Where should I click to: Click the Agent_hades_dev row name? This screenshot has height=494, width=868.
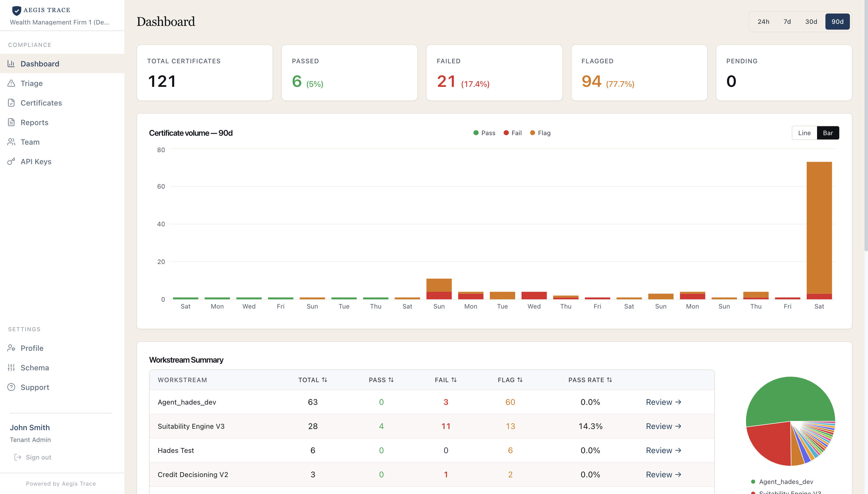(187, 402)
